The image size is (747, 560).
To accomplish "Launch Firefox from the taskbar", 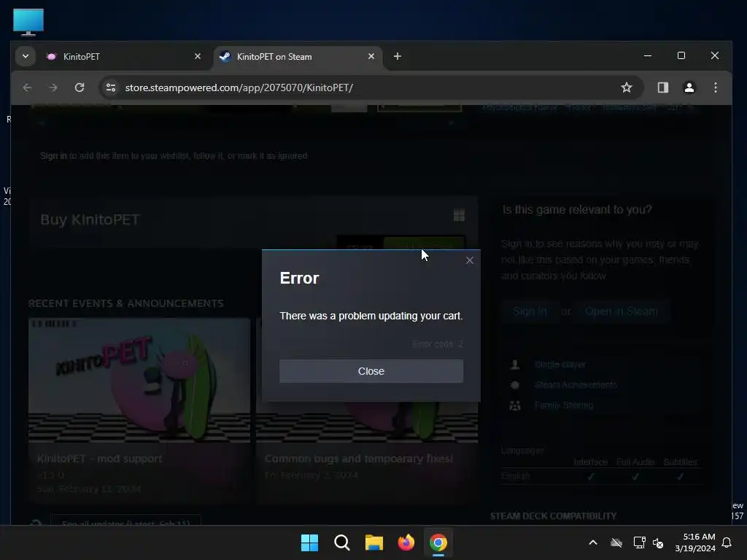I will 406,542.
